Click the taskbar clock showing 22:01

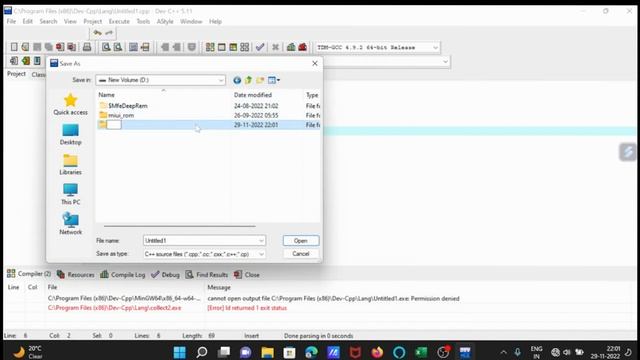[605, 352]
